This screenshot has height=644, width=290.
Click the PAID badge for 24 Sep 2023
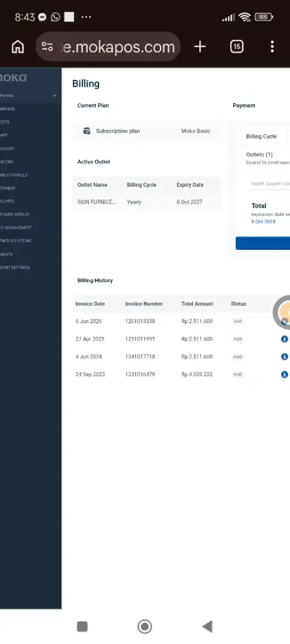click(x=238, y=375)
